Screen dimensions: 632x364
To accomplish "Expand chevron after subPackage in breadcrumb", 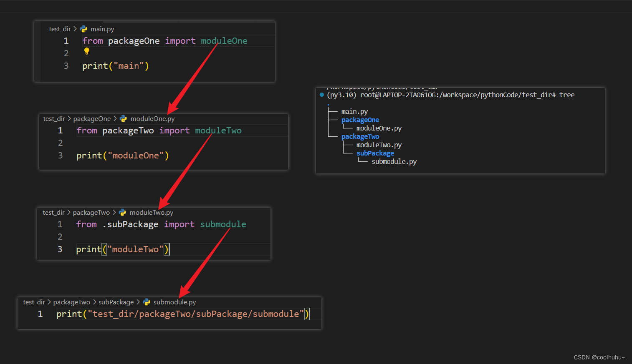I will pos(138,302).
